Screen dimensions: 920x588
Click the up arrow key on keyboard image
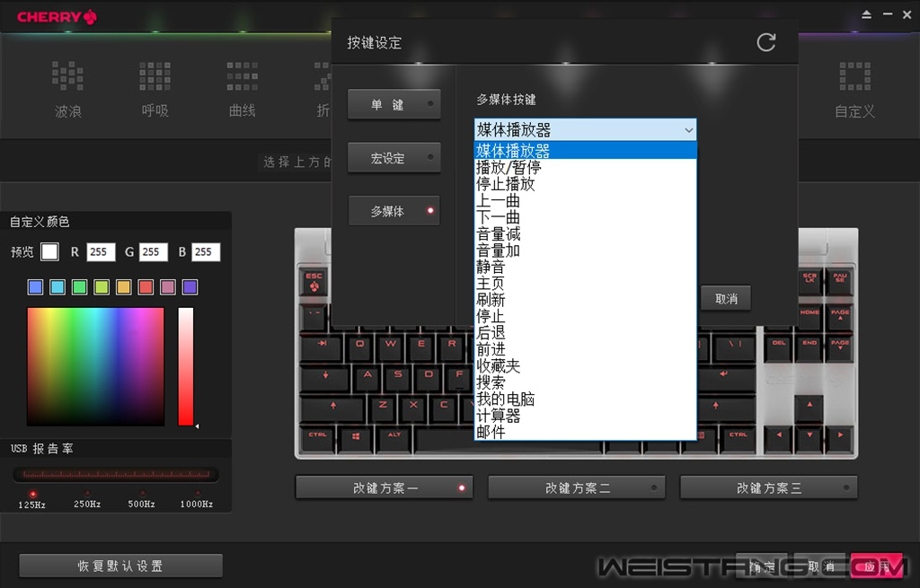click(809, 408)
